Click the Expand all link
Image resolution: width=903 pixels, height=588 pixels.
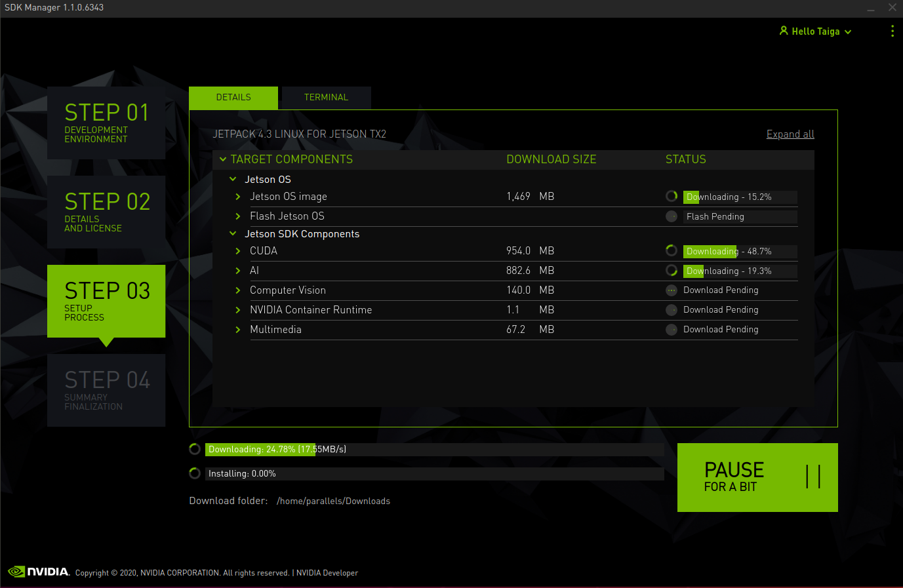click(790, 134)
